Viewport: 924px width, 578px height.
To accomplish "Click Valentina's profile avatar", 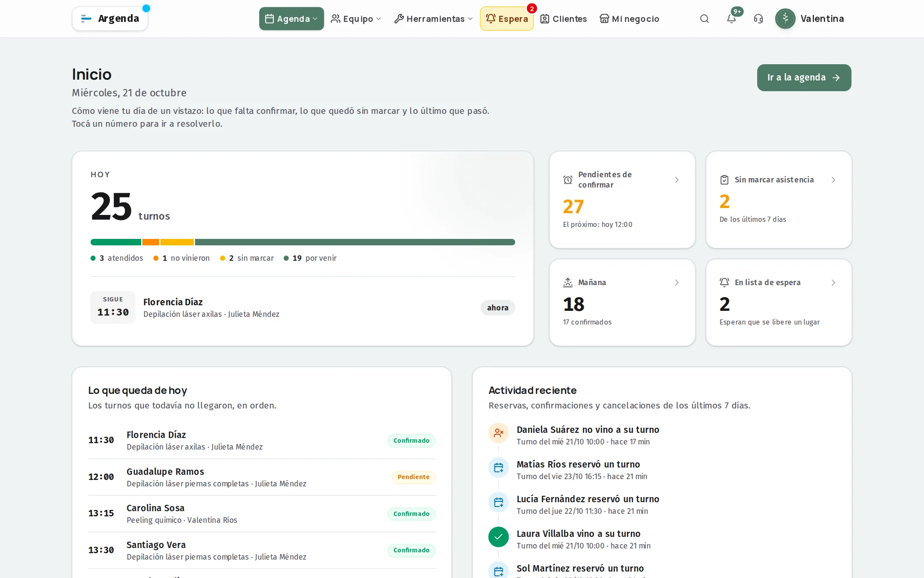I will tap(785, 19).
